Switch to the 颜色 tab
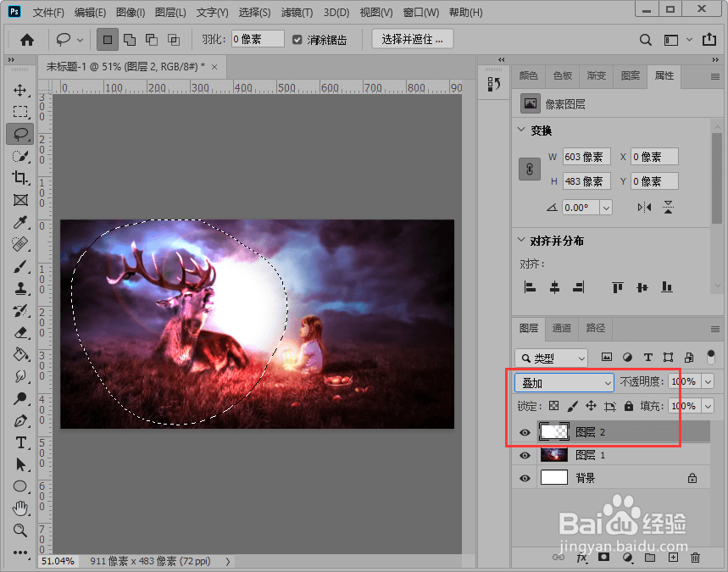The image size is (728, 572). [x=528, y=75]
